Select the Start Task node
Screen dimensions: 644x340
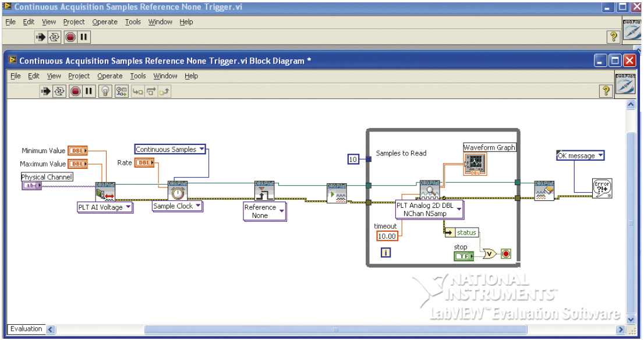click(337, 193)
